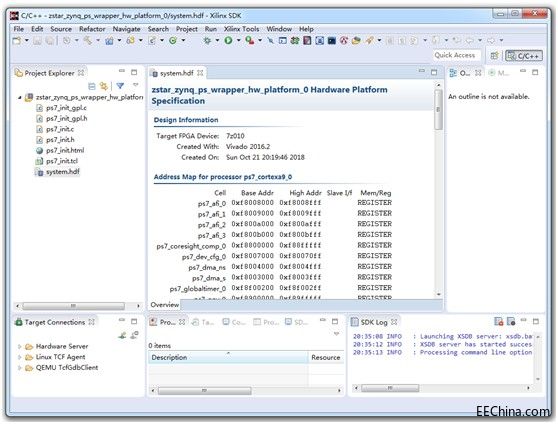The image size is (558, 424).
Task: Click the Collapse All icon in Project Explorer
Action: [x=92, y=86]
